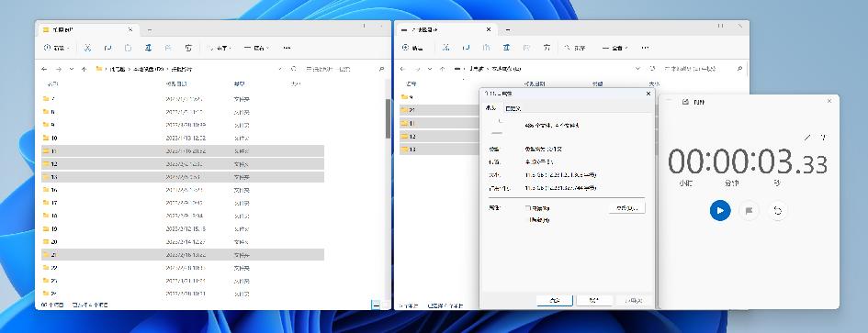
Task: Click the left Explorer vertical scrollbar
Action: point(388,119)
